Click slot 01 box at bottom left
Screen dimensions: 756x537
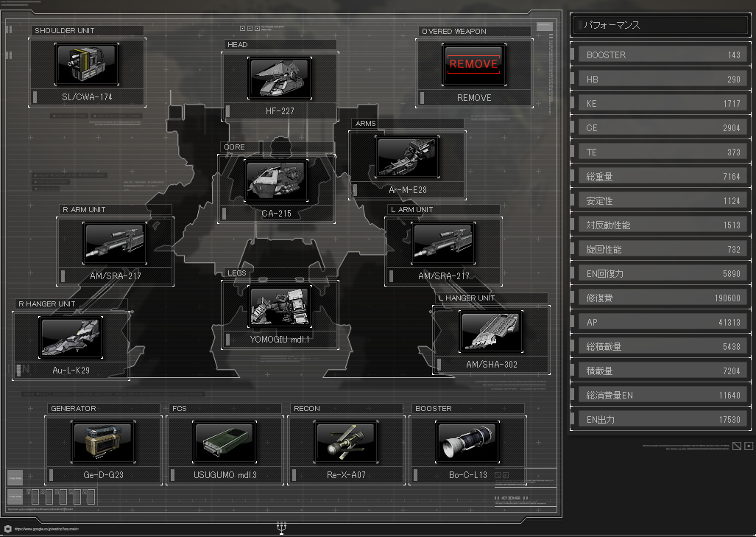(35, 497)
